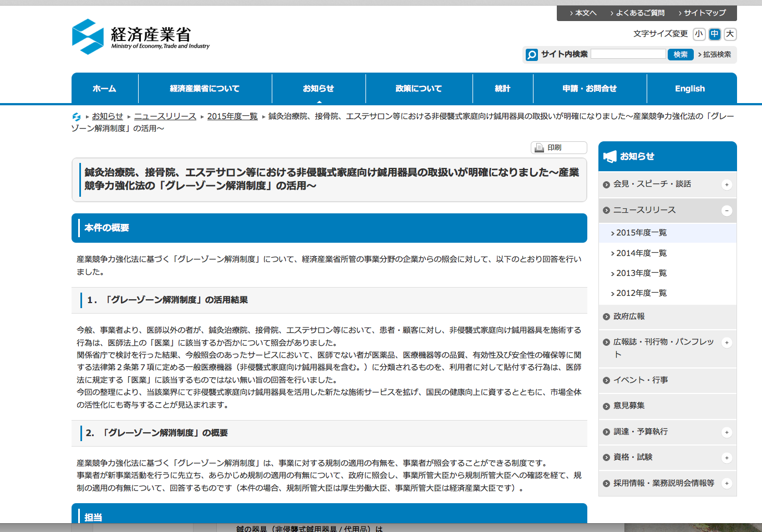Switch to the English site tab
Viewport: 762px width, 532px height.
point(690,89)
